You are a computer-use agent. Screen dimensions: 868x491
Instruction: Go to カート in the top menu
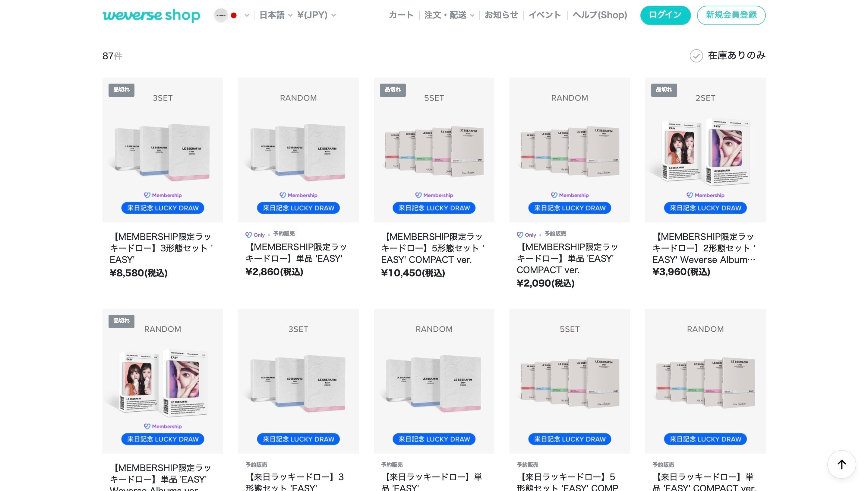pyautogui.click(x=401, y=15)
